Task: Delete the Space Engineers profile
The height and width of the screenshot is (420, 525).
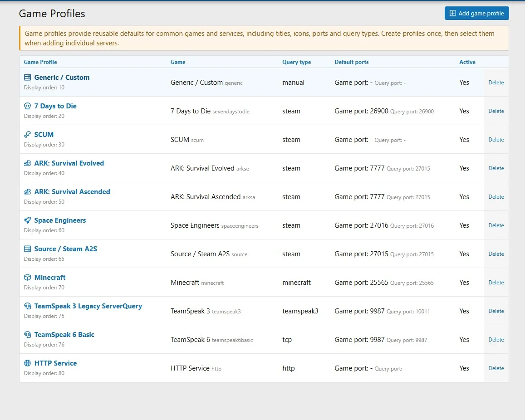Action: (x=496, y=225)
